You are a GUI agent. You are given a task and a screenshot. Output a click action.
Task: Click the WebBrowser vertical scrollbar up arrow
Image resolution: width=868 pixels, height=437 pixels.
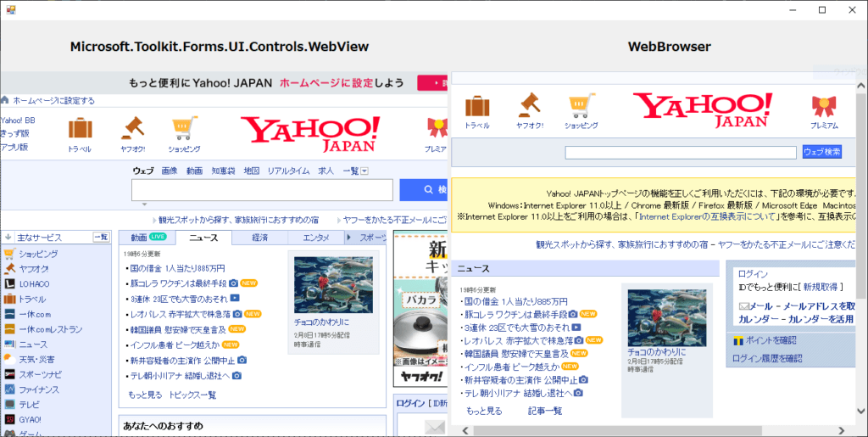[861, 86]
